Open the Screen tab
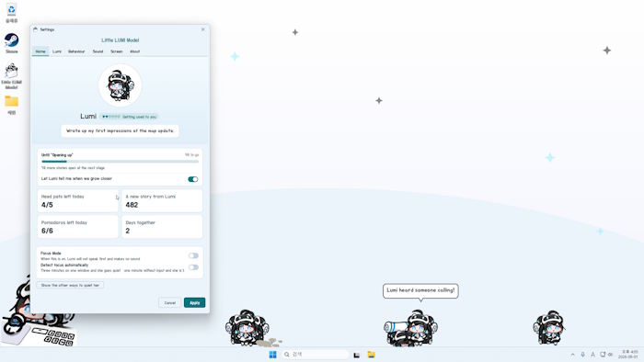This screenshot has width=644, height=362. pyautogui.click(x=117, y=51)
